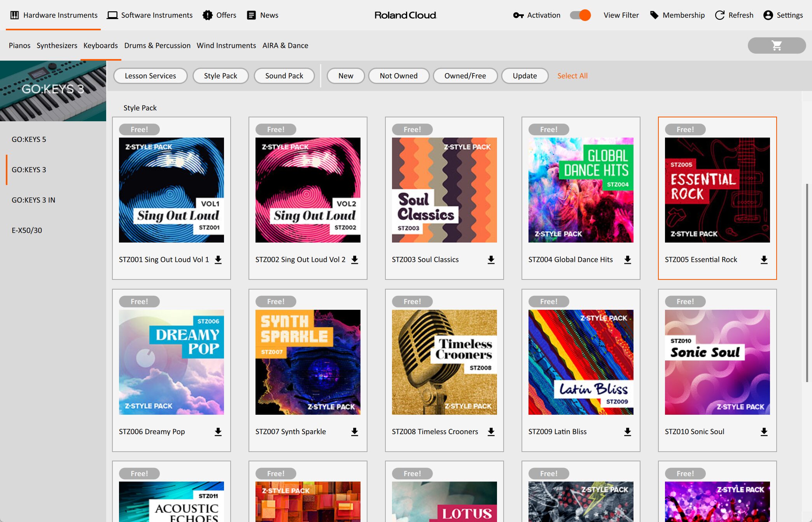Click the Software Instruments laptop icon
The height and width of the screenshot is (522, 812).
pyautogui.click(x=112, y=15)
